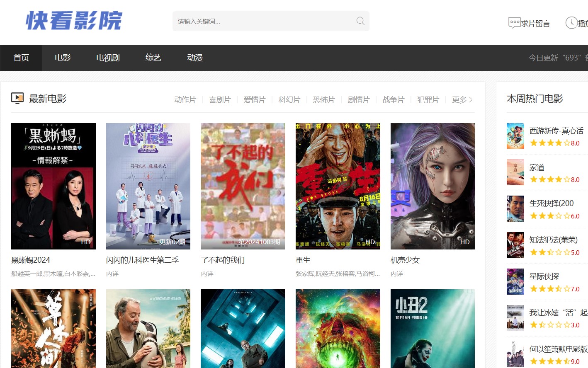Focus the keyword search input field
Viewport: 588px width, 368px height.
coord(271,21)
